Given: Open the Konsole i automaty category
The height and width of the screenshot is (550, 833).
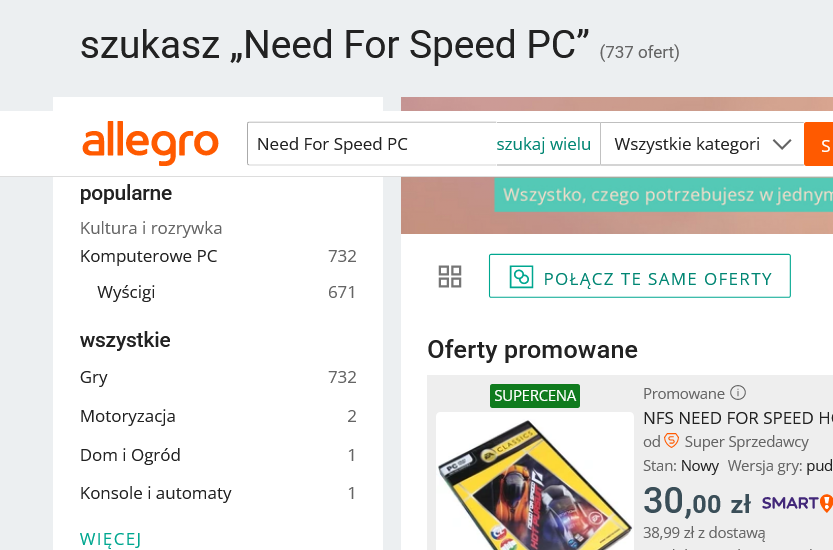Looking at the screenshot, I should point(155,493).
